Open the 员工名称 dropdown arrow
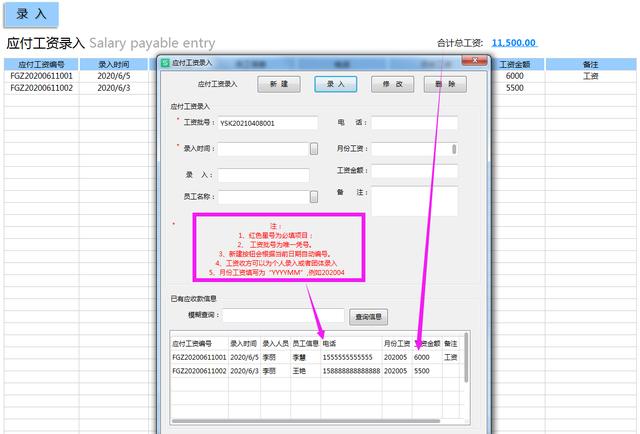Image resolution: width=640 pixels, height=434 pixels. click(314, 197)
